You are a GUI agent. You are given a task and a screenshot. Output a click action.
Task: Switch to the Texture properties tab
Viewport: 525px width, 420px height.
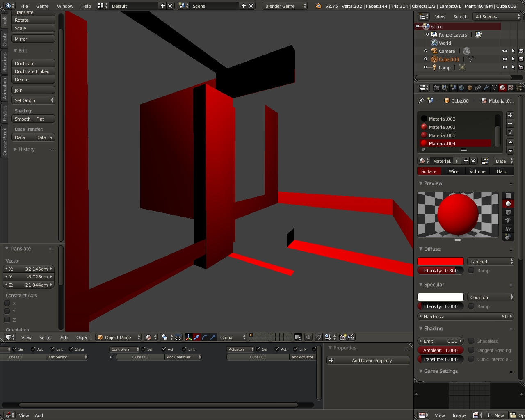pos(511,87)
